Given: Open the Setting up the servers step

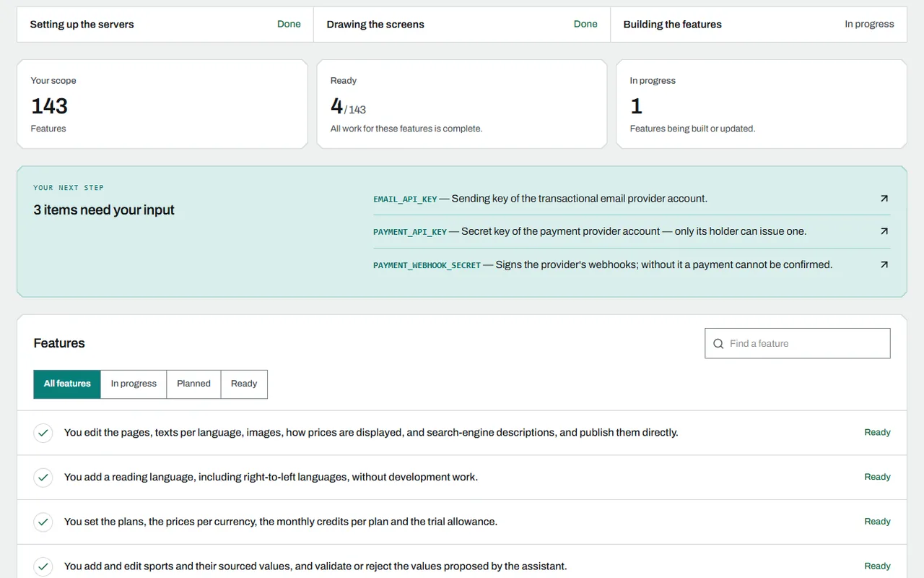Looking at the screenshot, I should (x=165, y=25).
